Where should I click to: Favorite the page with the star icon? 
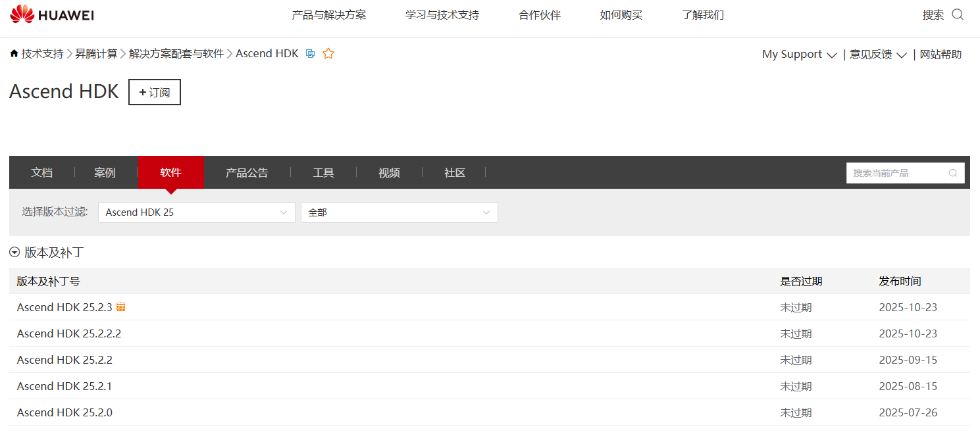point(328,54)
